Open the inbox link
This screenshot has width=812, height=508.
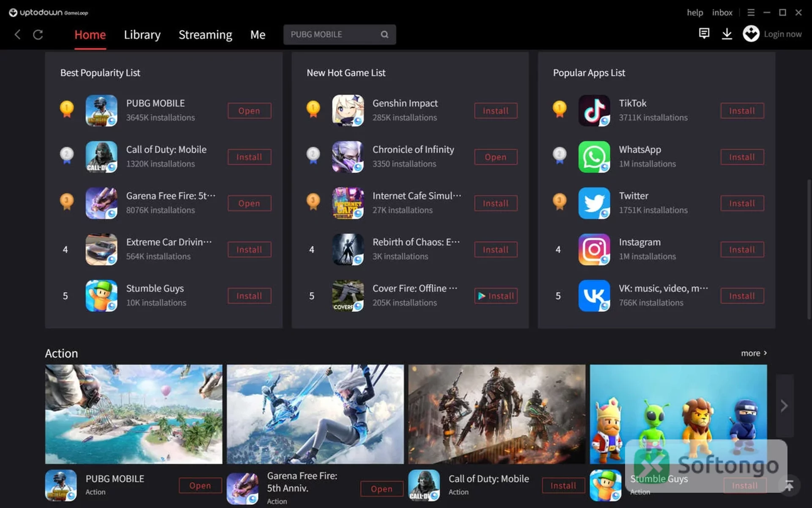pos(722,13)
